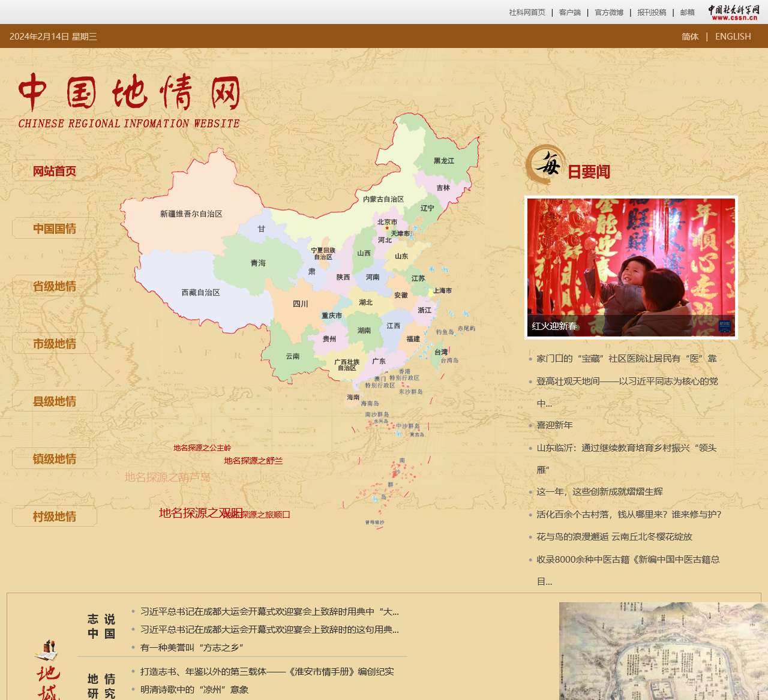This screenshot has height=700, width=768.
Task: Open the 官方微博 link
Action: click(x=609, y=11)
